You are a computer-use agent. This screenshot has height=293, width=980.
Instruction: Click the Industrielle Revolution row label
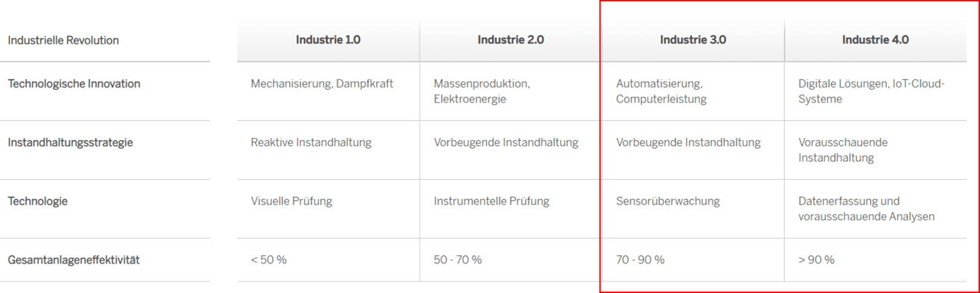coord(64,40)
